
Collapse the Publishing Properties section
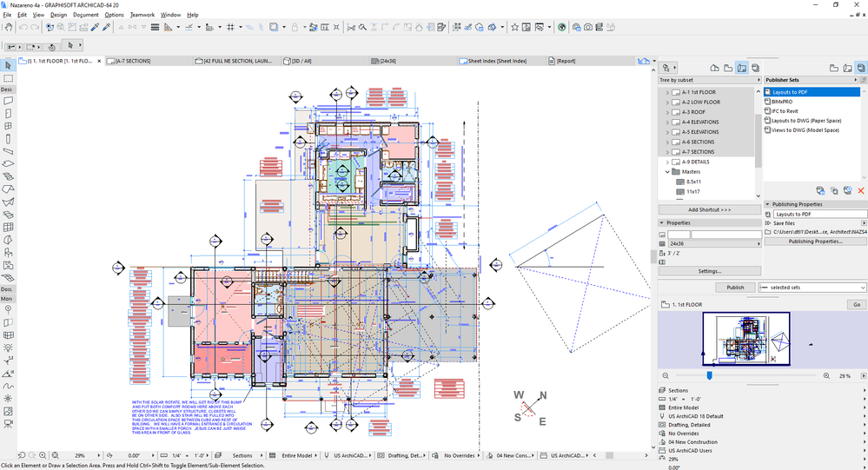click(x=768, y=204)
